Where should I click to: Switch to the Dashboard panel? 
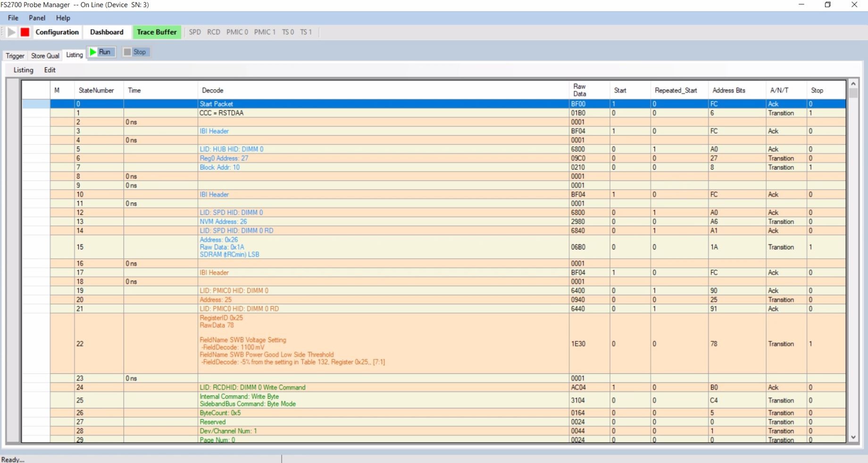pyautogui.click(x=107, y=32)
